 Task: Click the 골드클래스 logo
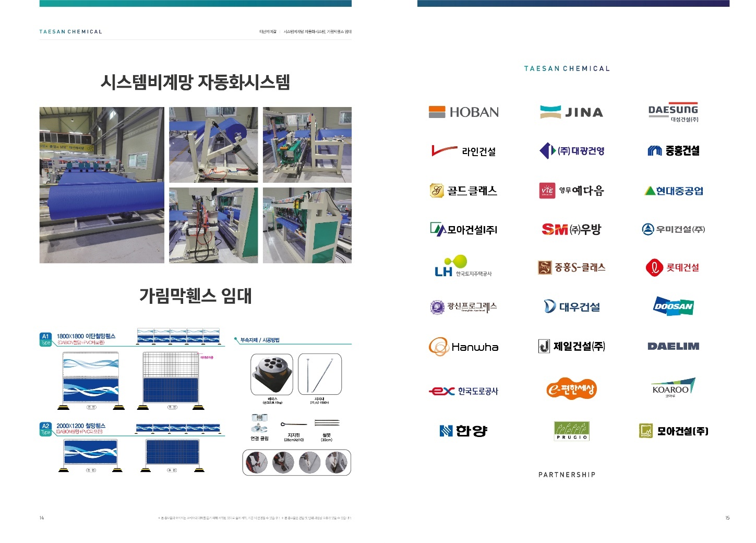pyautogui.click(x=463, y=191)
